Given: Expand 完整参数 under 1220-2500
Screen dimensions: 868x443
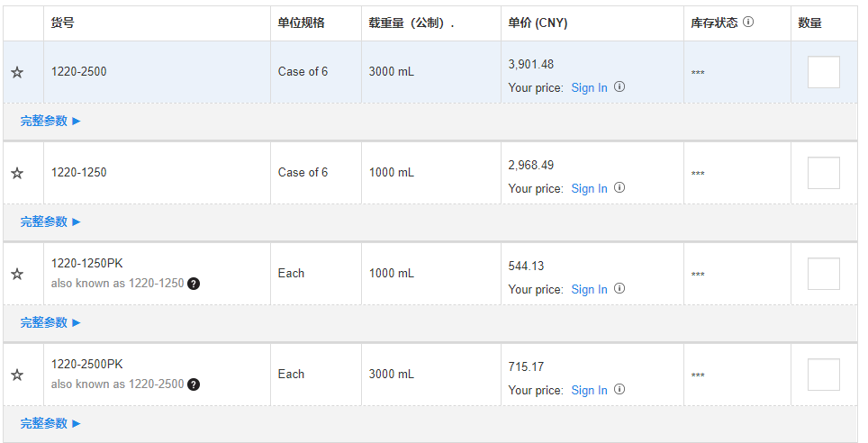Looking at the screenshot, I should coord(50,121).
